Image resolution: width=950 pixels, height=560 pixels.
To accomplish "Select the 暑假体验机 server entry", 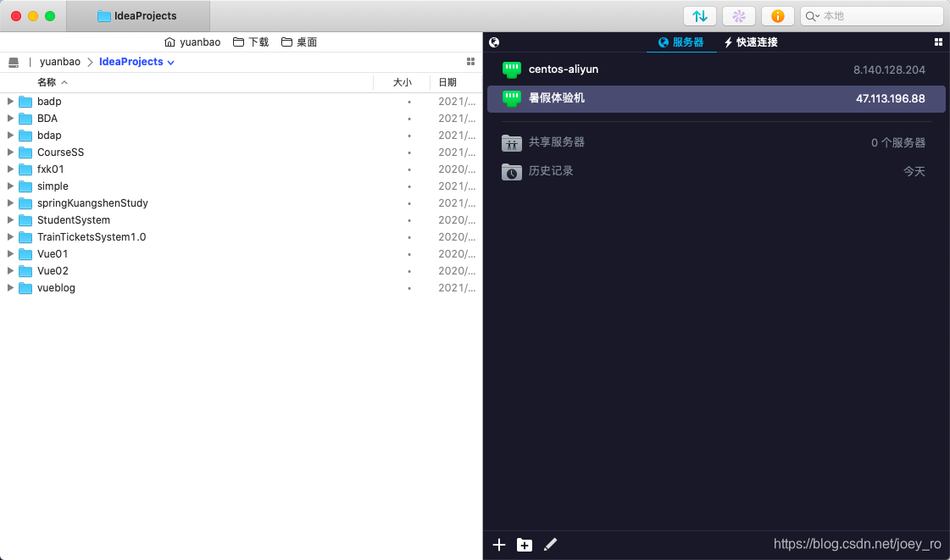I will [x=716, y=98].
